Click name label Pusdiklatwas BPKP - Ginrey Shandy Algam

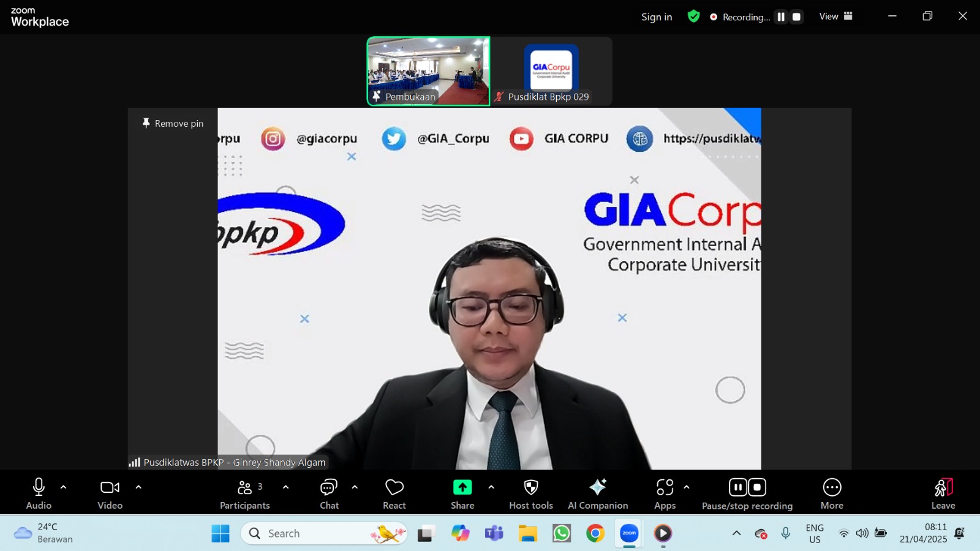(x=235, y=462)
